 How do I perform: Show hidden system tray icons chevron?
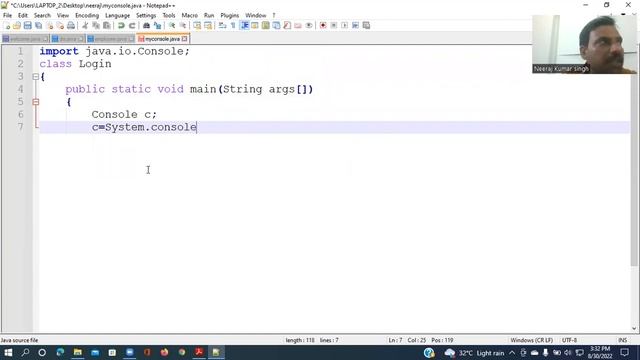512,353
